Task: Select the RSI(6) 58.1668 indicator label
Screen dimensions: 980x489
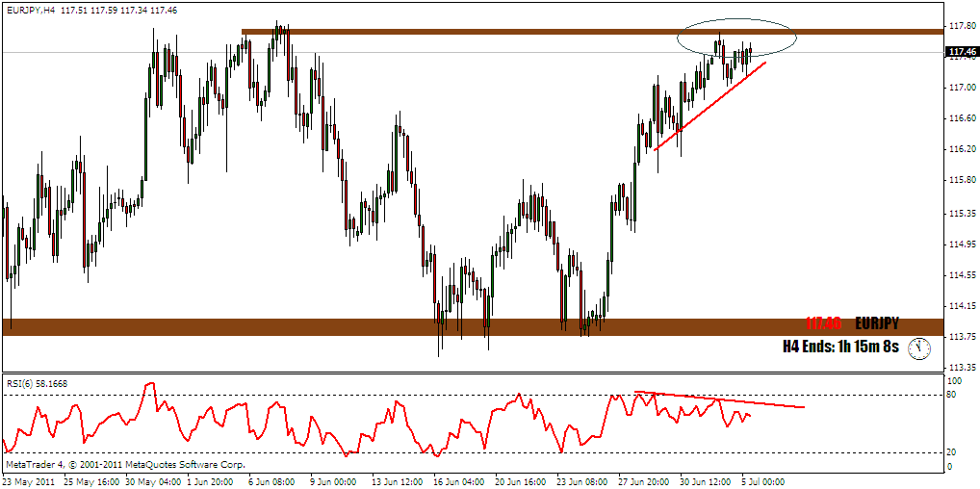Action: 37,384
